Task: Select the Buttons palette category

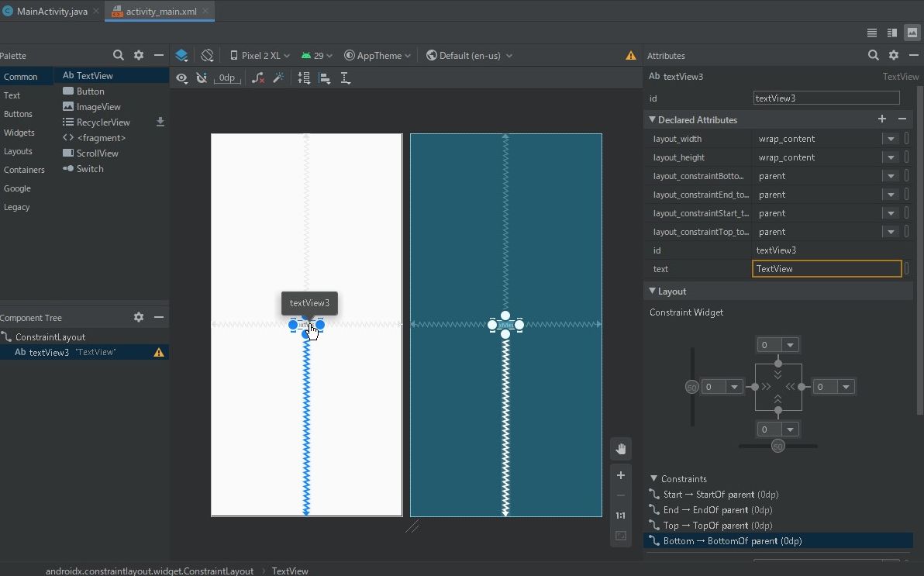Action: click(18, 114)
